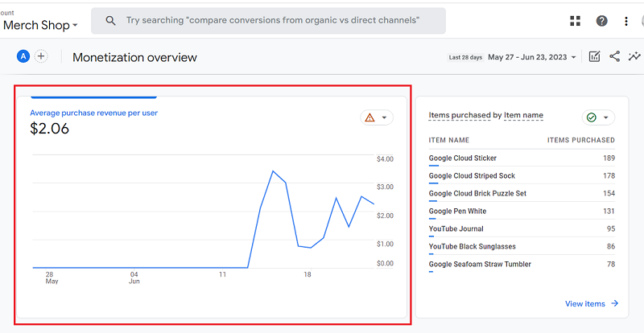Click the 'Items purchased' metric selector
644x333 pixels.
tap(460, 115)
